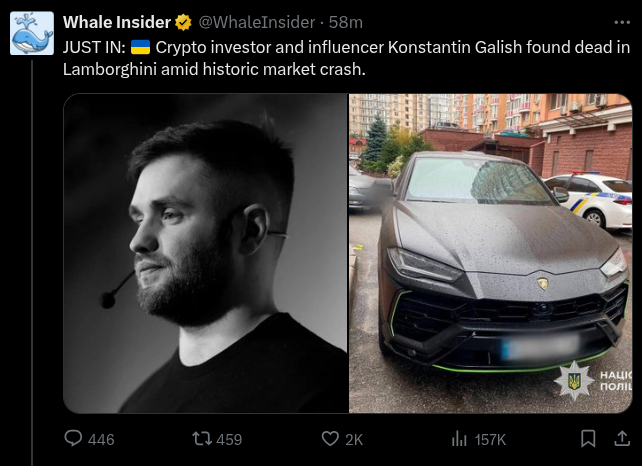Open the black-and-white portrait photo
This screenshot has width=642, height=466.
(x=205, y=253)
